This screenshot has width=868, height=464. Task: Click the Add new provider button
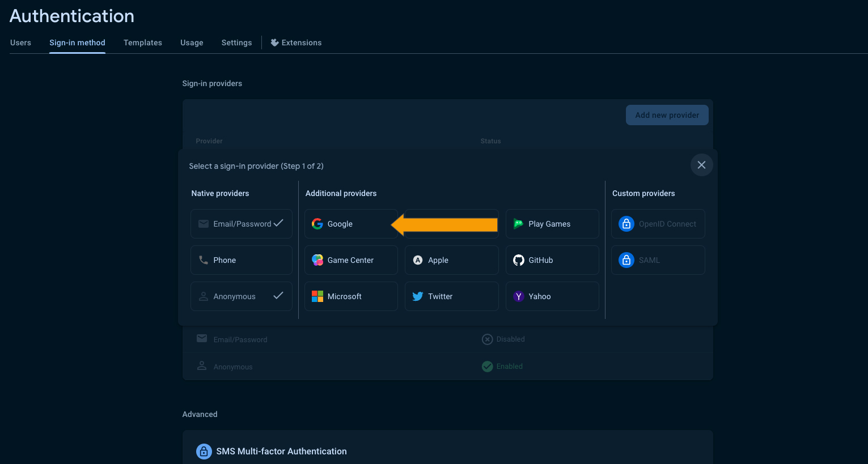[667, 115]
